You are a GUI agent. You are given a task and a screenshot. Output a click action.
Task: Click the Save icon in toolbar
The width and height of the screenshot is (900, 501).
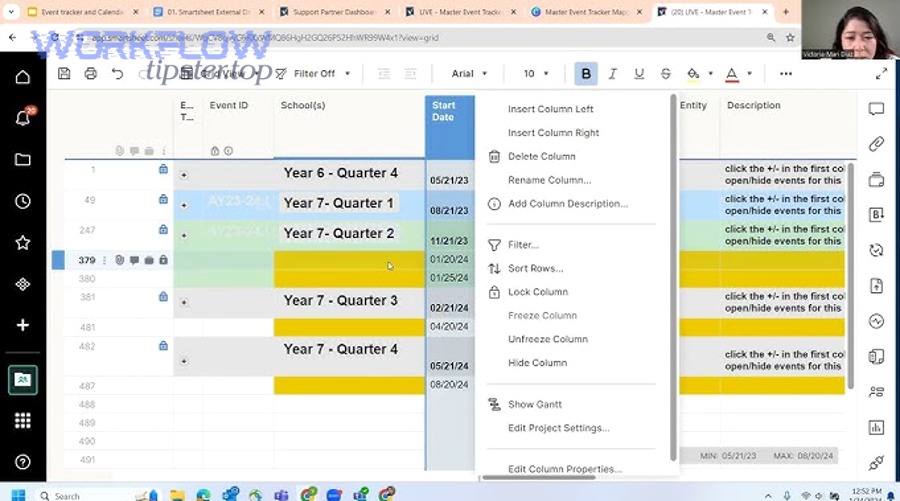(64, 73)
